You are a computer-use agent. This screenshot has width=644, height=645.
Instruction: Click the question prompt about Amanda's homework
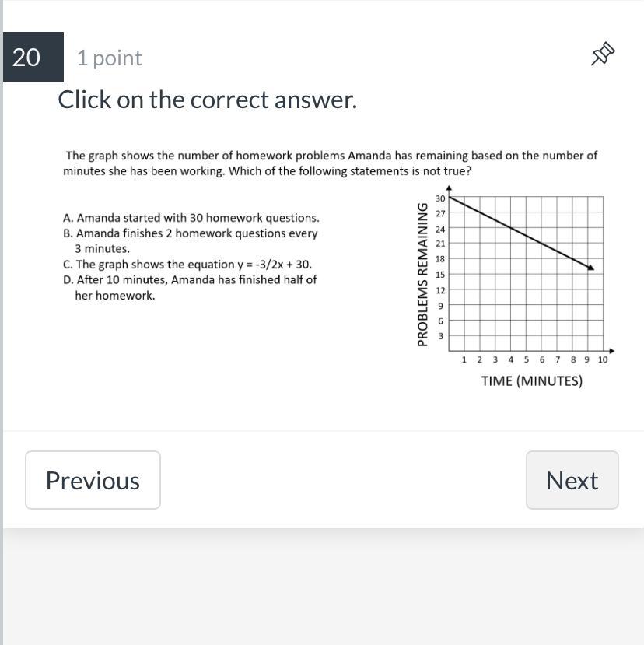pyautogui.click(x=331, y=163)
